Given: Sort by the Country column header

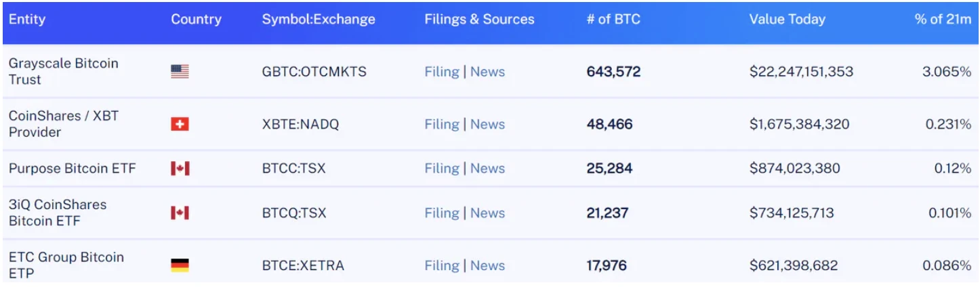Looking at the screenshot, I should pos(196,20).
